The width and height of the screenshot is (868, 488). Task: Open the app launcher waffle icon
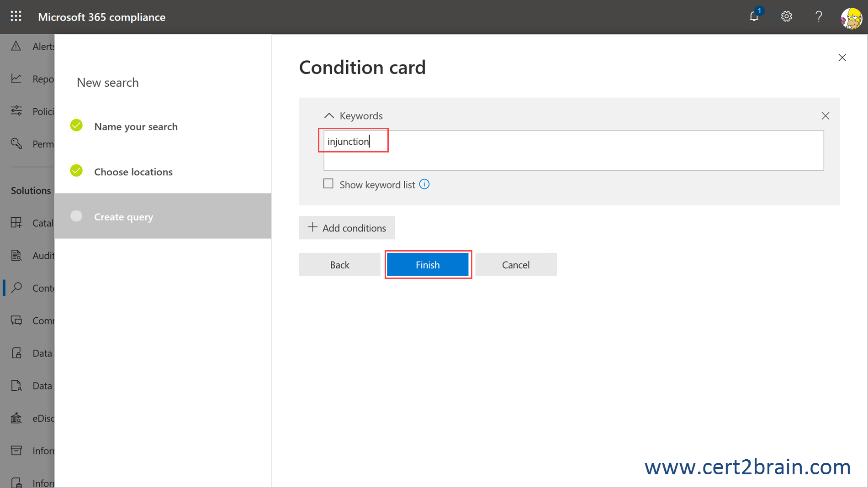[x=16, y=17]
